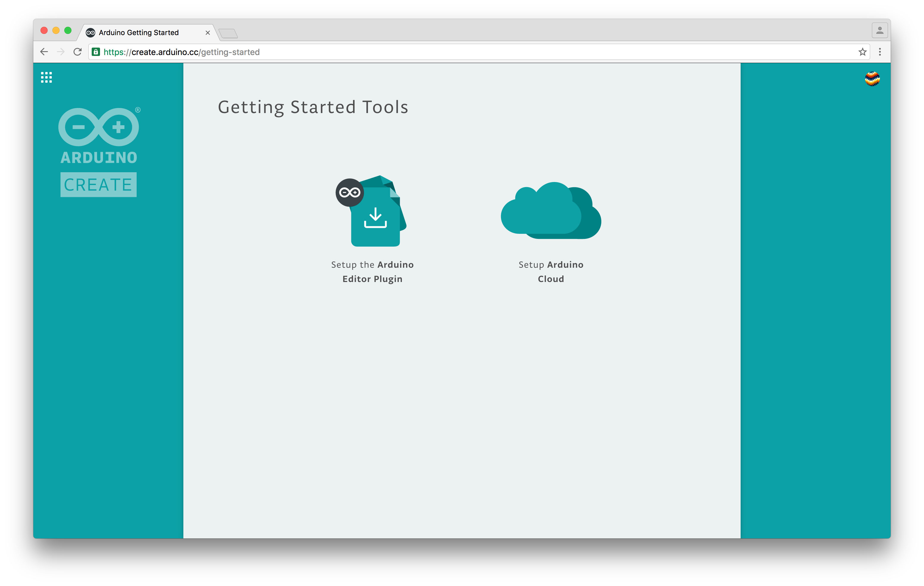Open Setup Arduino Cloud link

click(x=551, y=272)
